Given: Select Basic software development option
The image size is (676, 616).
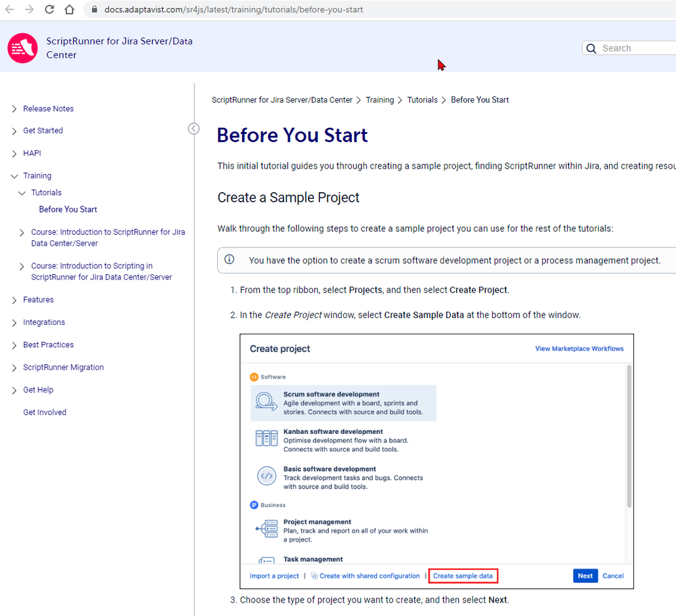Looking at the screenshot, I should pos(344,477).
